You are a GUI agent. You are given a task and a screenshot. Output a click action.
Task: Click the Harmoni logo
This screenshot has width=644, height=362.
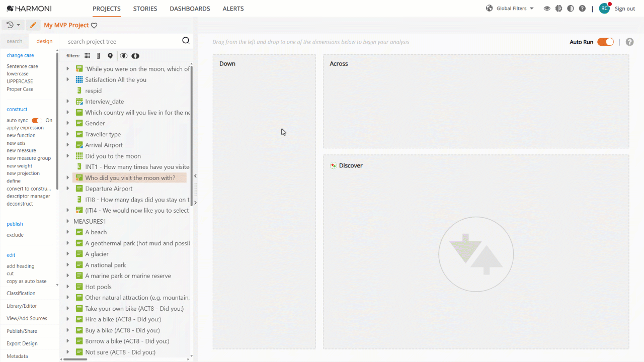(x=29, y=9)
